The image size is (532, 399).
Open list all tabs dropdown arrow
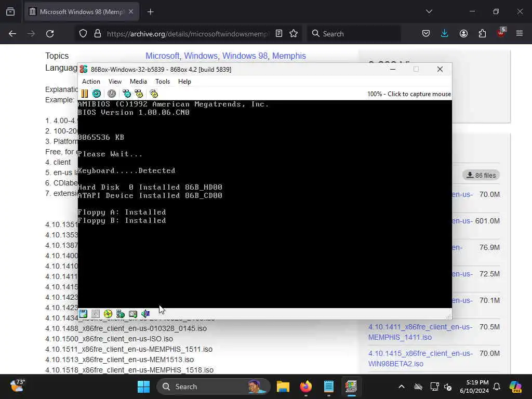coord(429,11)
